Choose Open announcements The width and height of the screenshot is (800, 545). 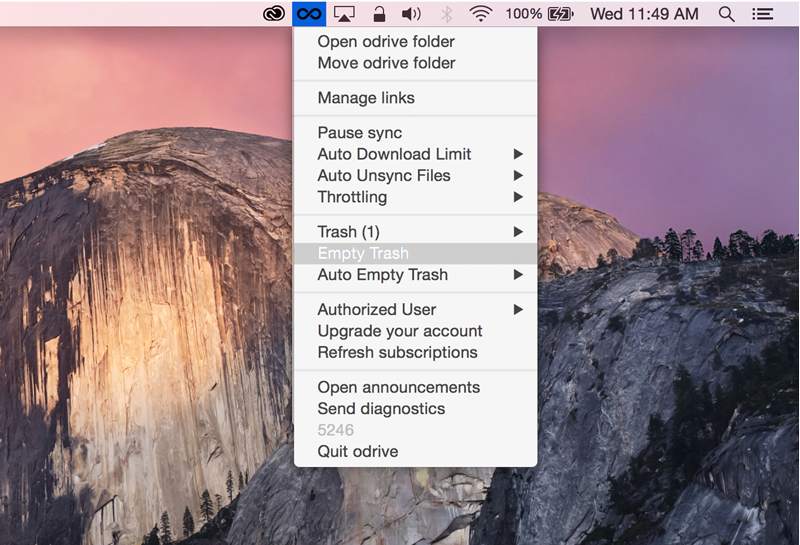pyautogui.click(x=415, y=387)
